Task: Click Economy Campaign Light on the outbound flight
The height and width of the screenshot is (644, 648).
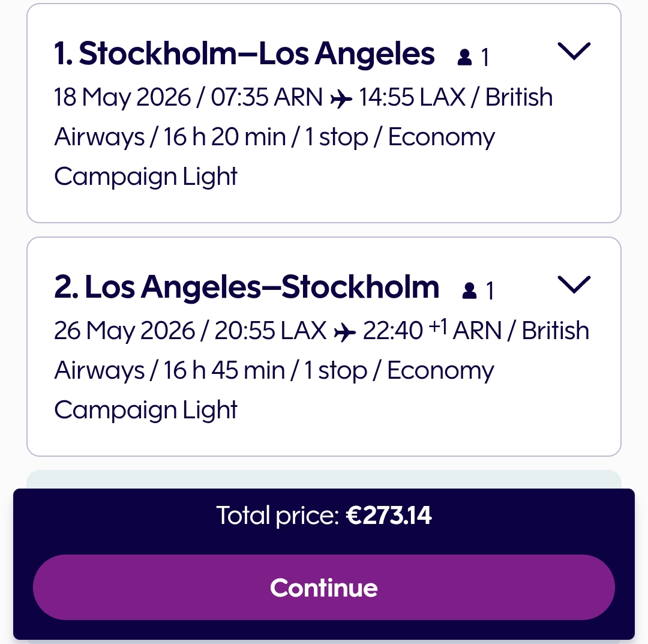Action: coord(274,157)
